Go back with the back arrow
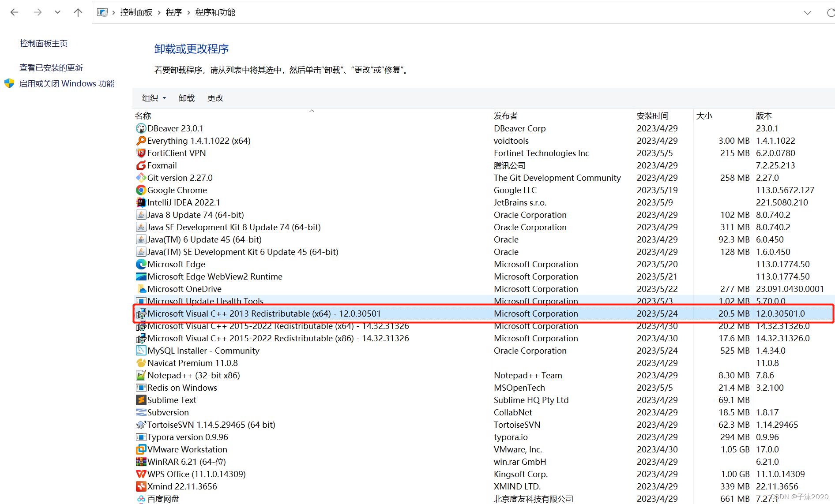 coord(15,12)
